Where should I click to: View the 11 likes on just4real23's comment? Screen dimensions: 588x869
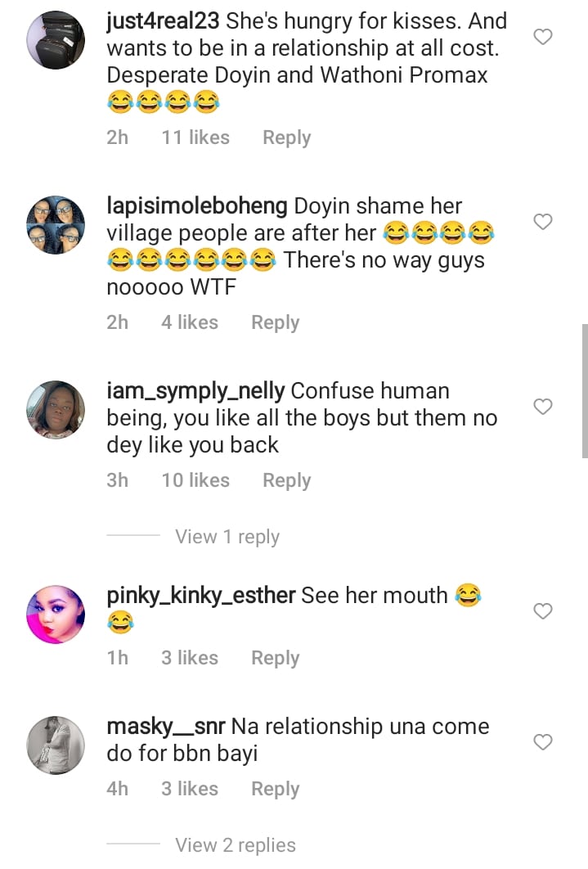tap(195, 137)
